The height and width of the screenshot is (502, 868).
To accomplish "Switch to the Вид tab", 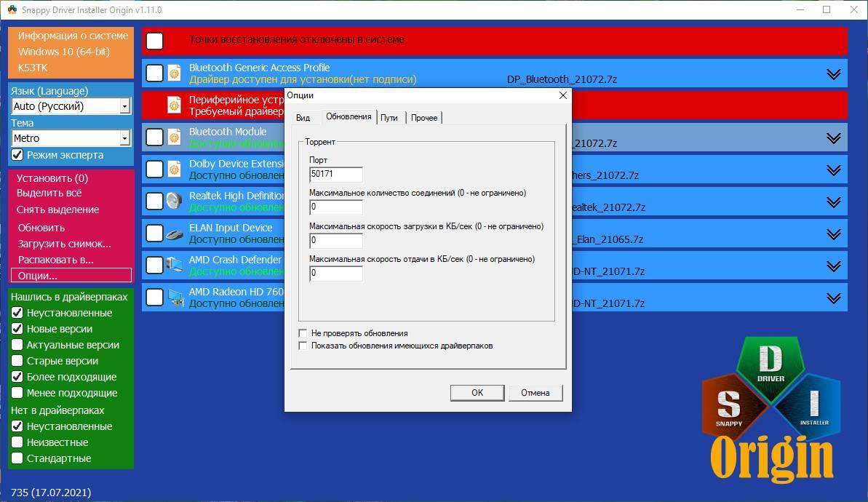I will click(303, 118).
